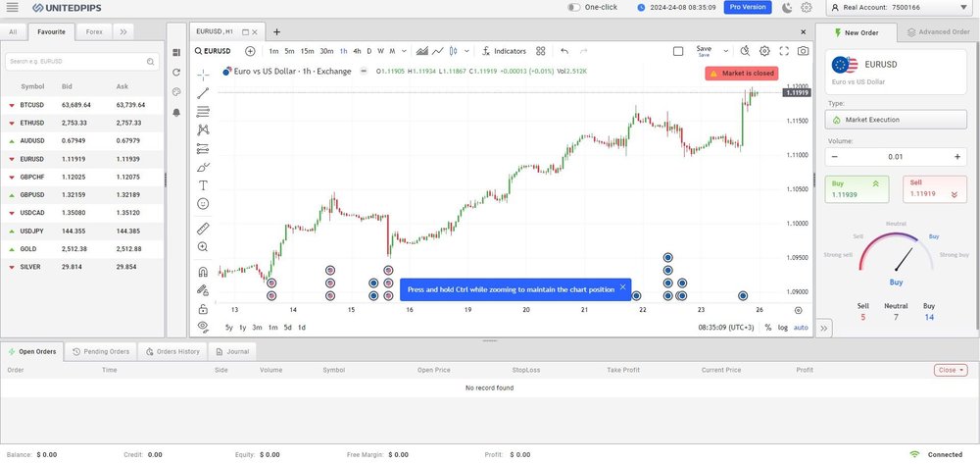Select the Fibonacci retracement tool
Image resolution: width=980 pixels, height=464 pixels.
tap(203, 112)
